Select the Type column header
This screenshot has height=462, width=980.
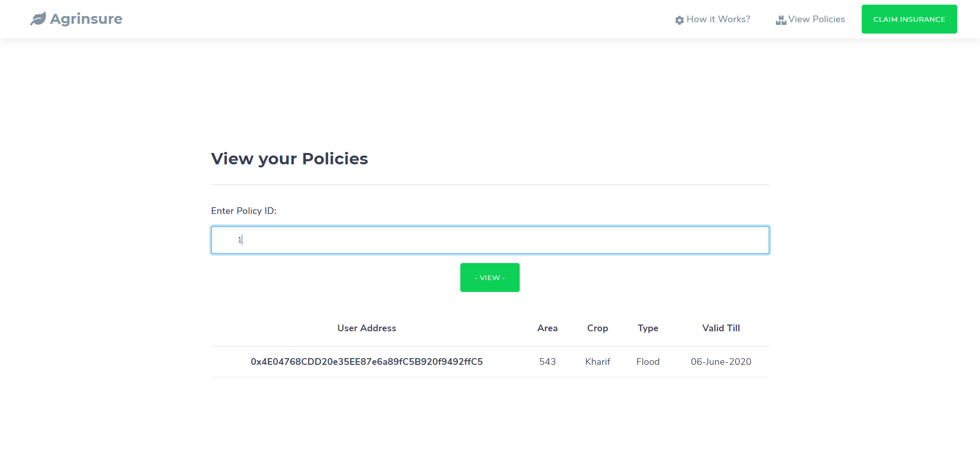pos(648,328)
